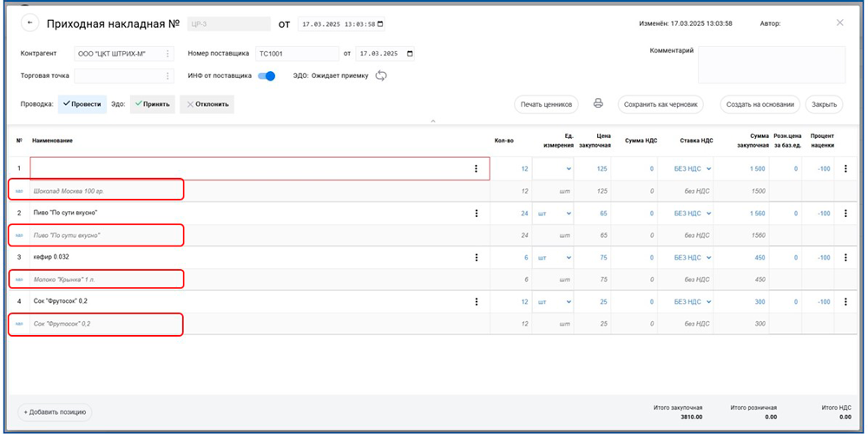This screenshot has width=868, height=434.
Task: Open the three-dot menu beside the empty row 1 name
Action: pos(476,168)
